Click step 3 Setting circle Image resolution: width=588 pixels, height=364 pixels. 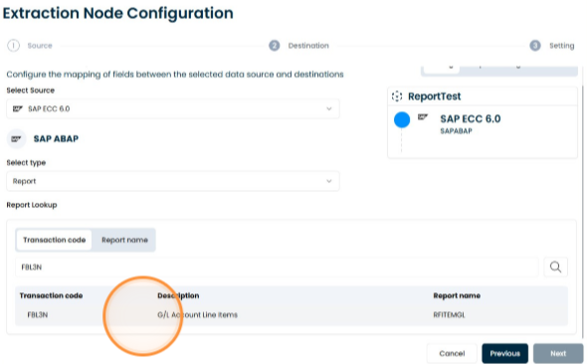tap(535, 46)
